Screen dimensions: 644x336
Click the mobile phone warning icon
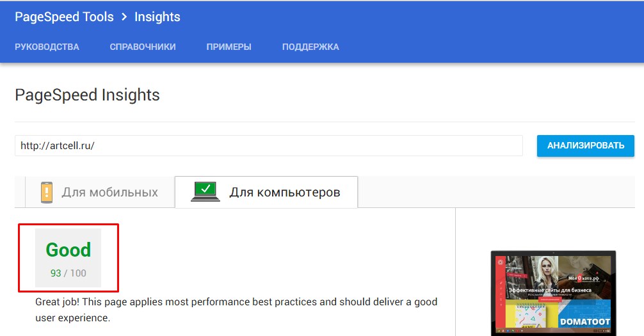pos(47,192)
